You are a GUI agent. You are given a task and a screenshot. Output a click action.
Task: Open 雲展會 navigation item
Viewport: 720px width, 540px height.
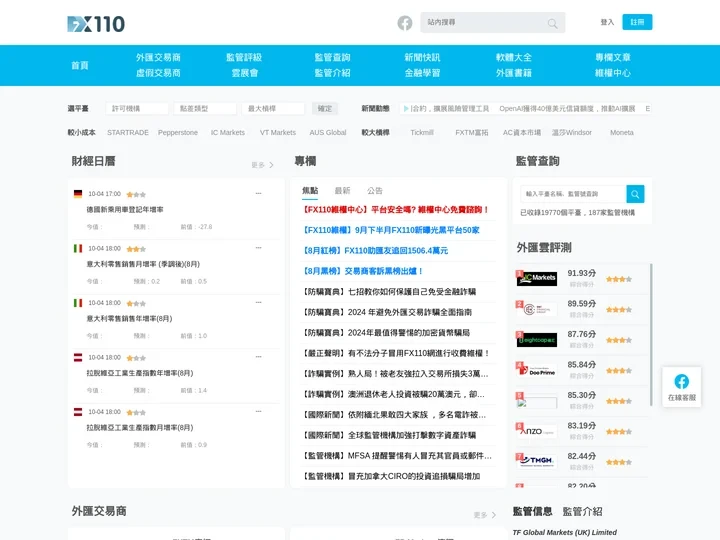(245, 73)
